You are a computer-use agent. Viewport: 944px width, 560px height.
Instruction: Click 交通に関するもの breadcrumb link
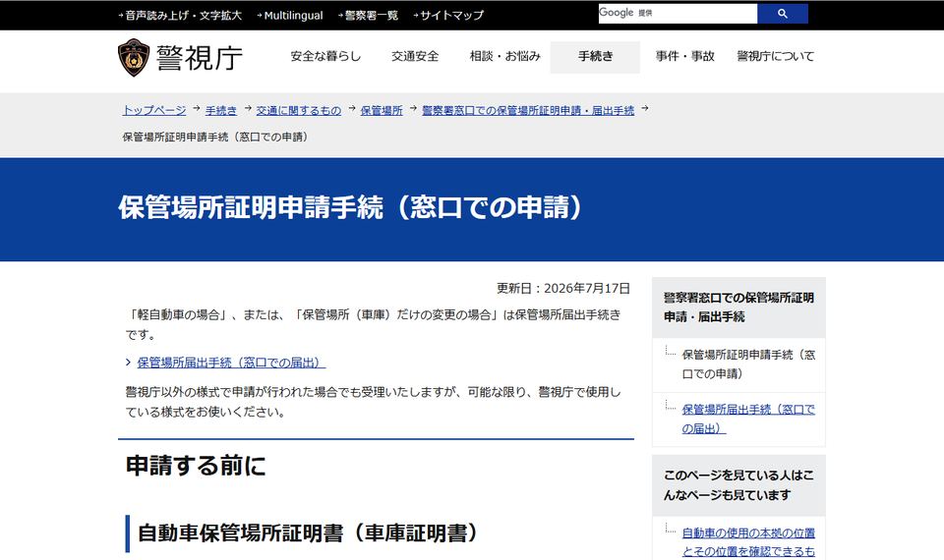point(299,110)
